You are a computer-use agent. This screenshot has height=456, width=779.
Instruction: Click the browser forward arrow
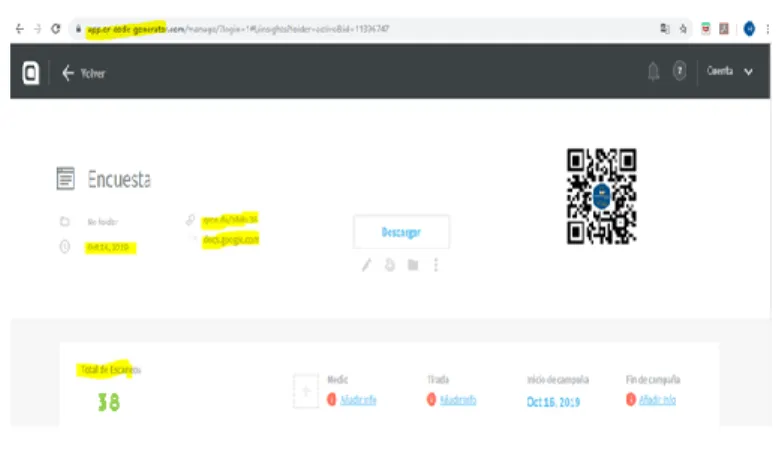pyautogui.click(x=38, y=29)
